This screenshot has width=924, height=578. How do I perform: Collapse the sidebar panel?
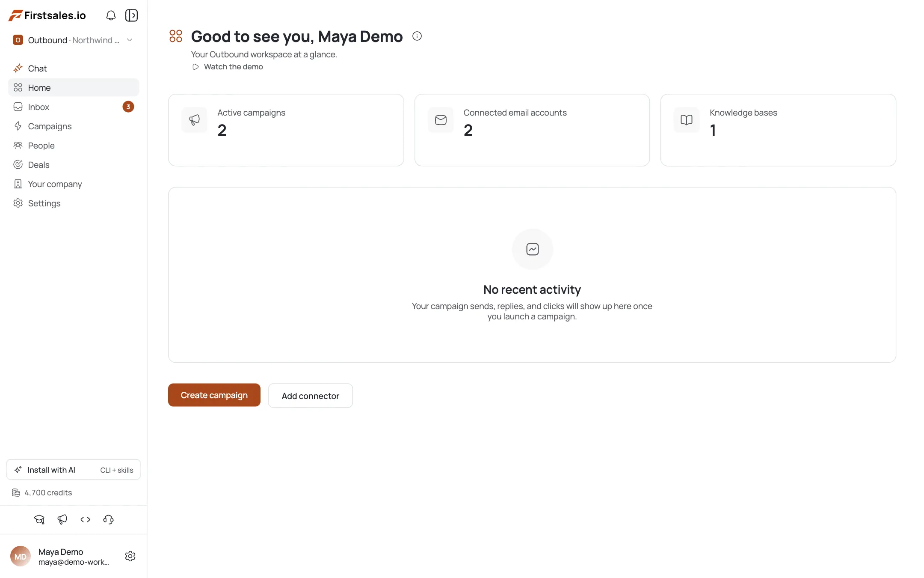[131, 16]
